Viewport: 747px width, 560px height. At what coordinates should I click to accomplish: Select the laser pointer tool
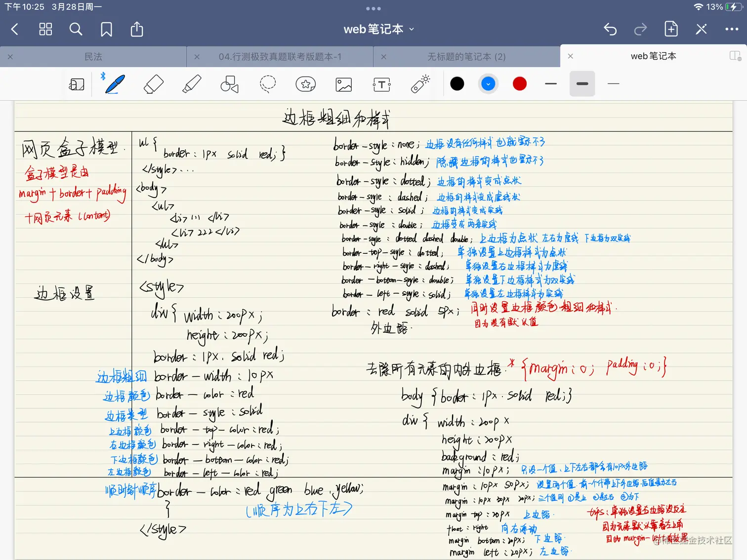coord(420,84)
